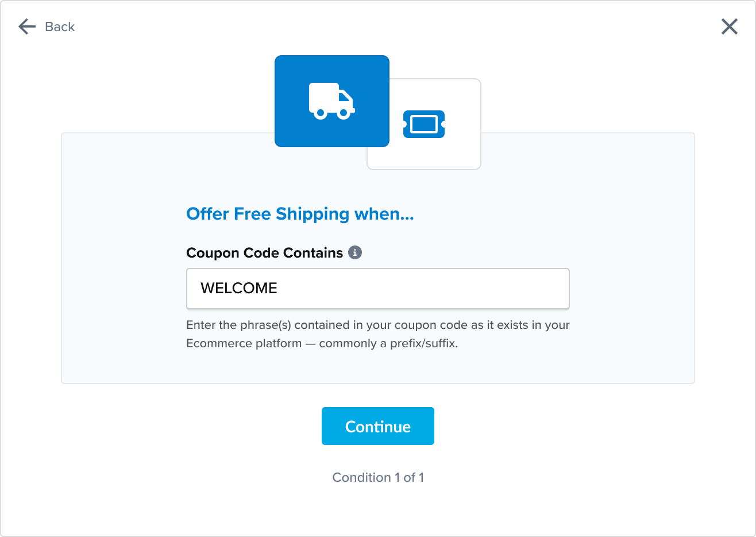This screenshot has height=537, width=756.
Task: Click the Coupon Code Contains label
Action: tap(264, 253)
